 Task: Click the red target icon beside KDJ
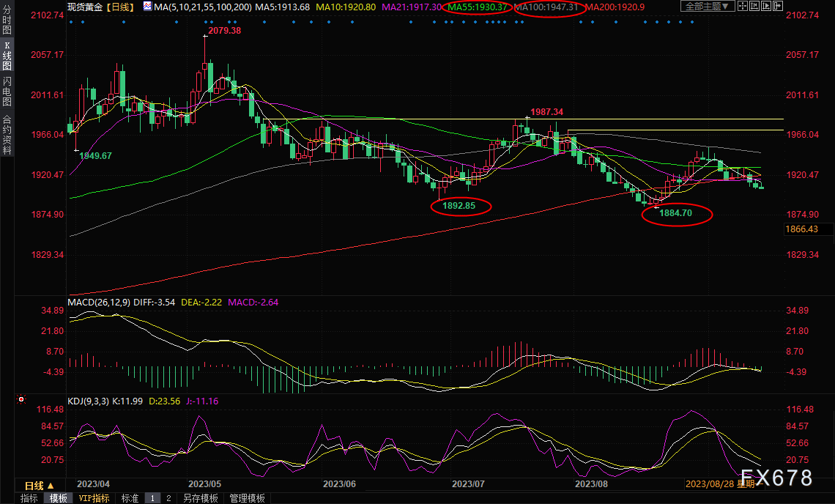pyautogui.click(x=21, y=399)
